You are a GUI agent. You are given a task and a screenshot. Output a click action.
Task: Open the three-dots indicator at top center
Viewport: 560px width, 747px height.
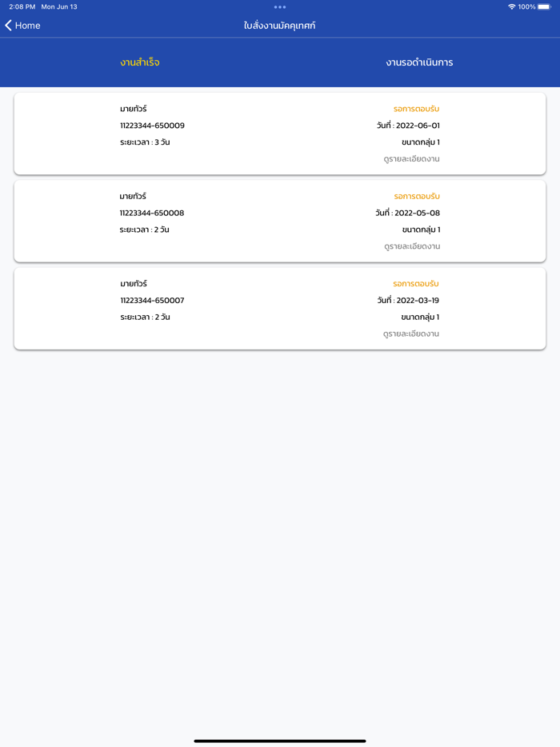[x=280, y=6]
